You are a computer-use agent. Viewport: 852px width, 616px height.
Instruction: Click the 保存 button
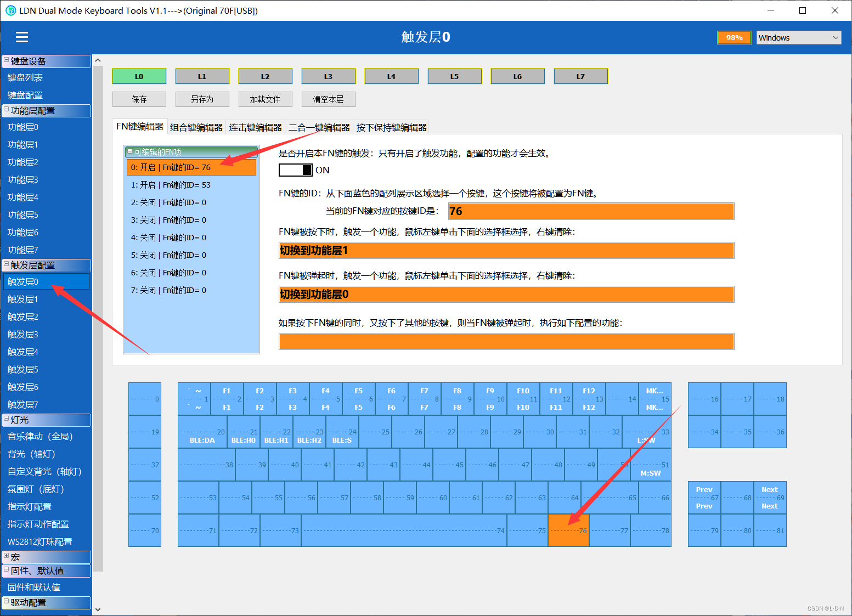[x=139, y=99]
